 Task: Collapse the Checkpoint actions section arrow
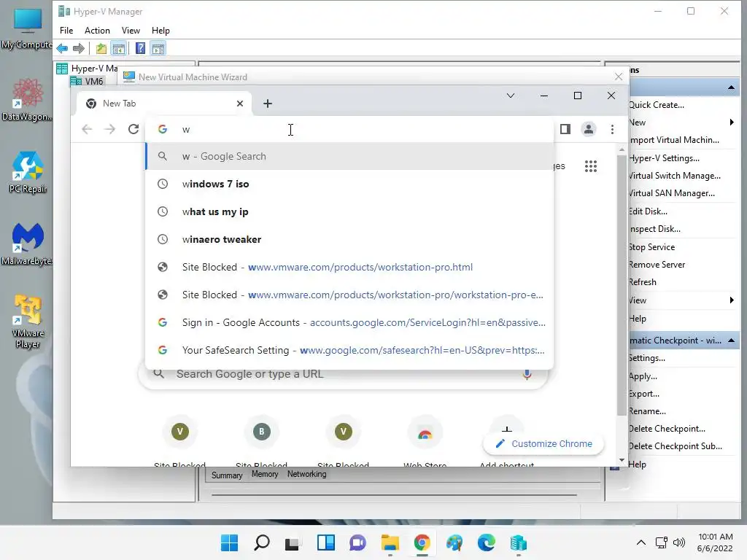[731, 341]
